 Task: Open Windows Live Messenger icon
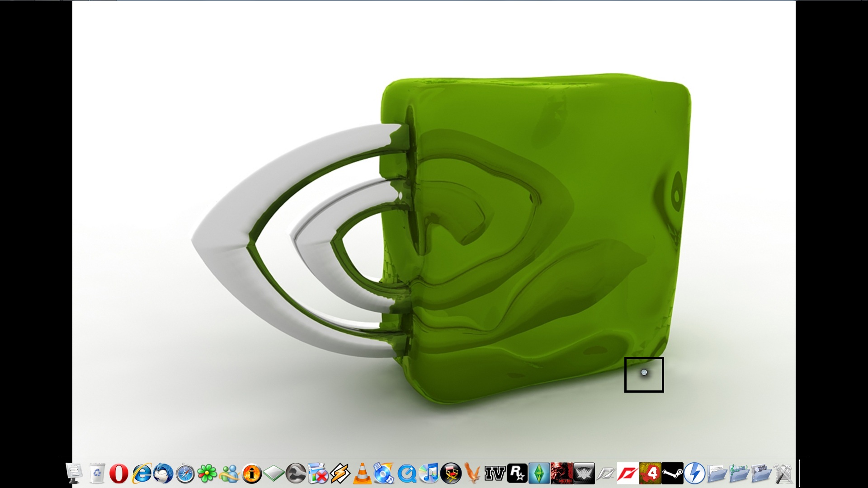pyautogui.click(x=229, y=473)
